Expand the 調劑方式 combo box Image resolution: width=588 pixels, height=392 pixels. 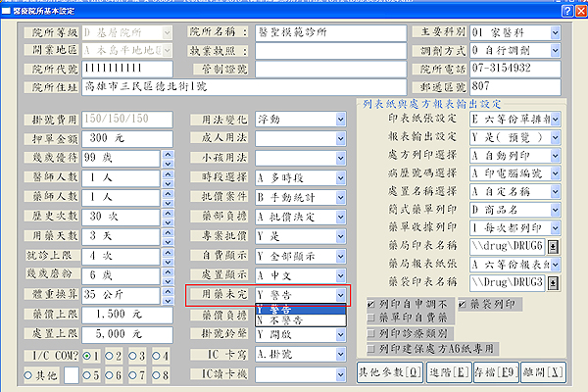tap(555, 50)
